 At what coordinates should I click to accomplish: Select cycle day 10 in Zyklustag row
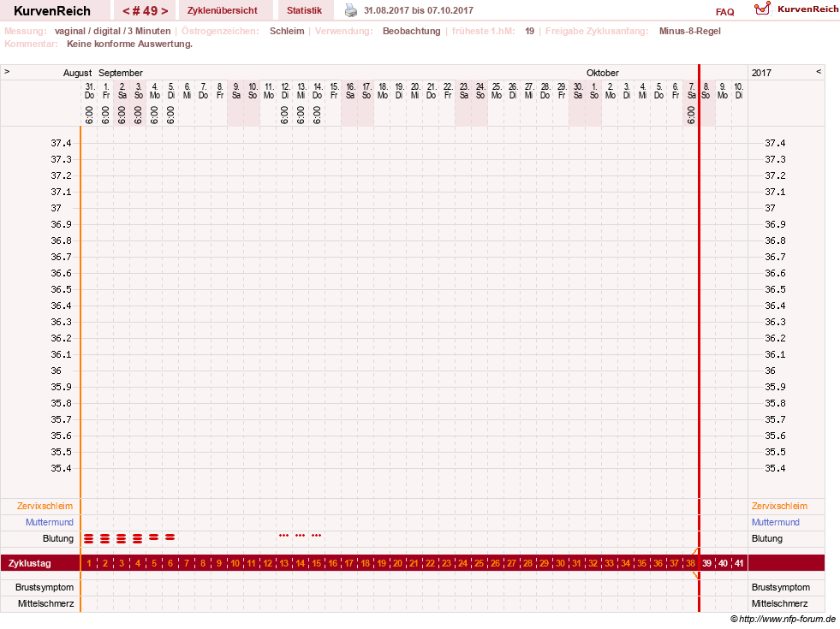[235, 563]
